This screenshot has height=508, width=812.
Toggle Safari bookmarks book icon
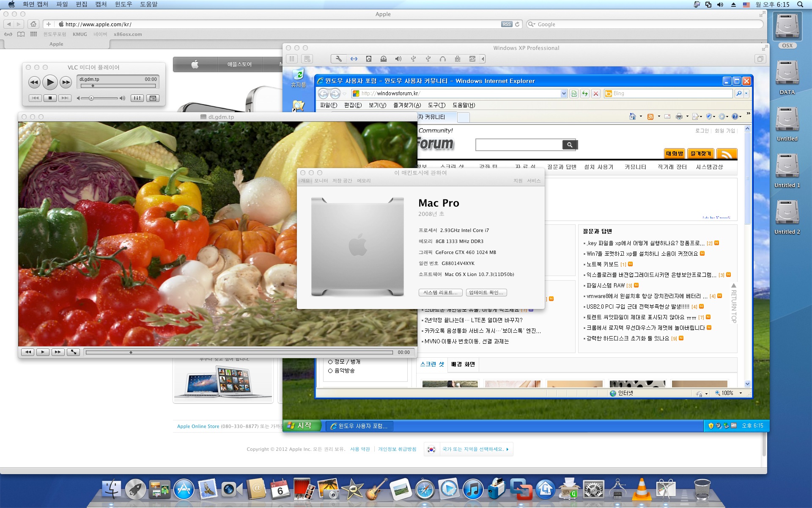tap(21, 34)
